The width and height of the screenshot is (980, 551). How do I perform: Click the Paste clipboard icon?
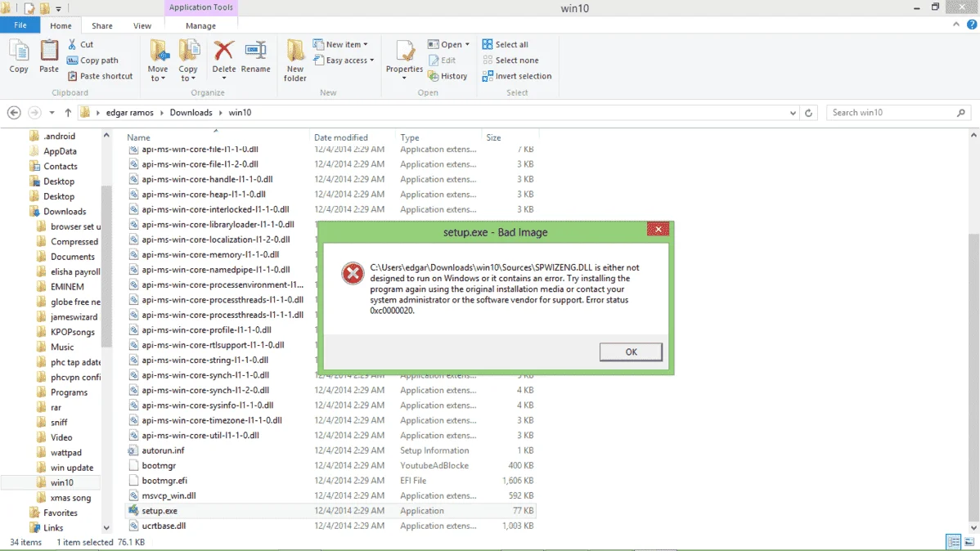[49, 52]
